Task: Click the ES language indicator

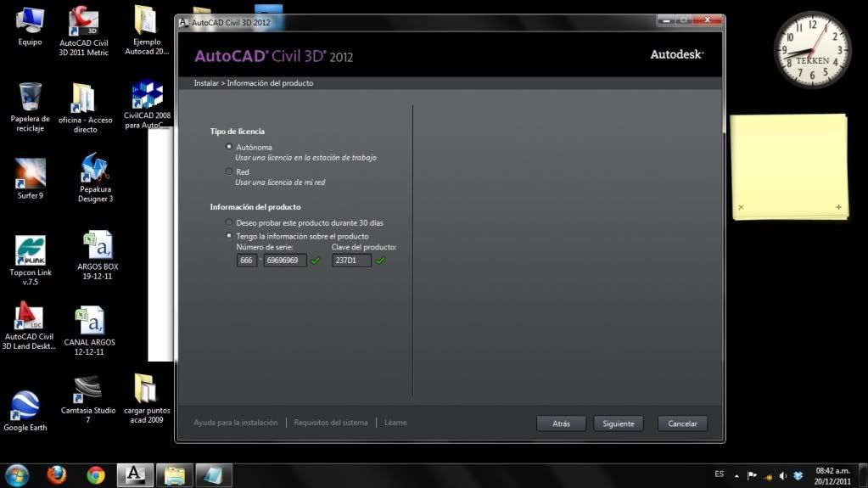Action: [x=719, y=474]
